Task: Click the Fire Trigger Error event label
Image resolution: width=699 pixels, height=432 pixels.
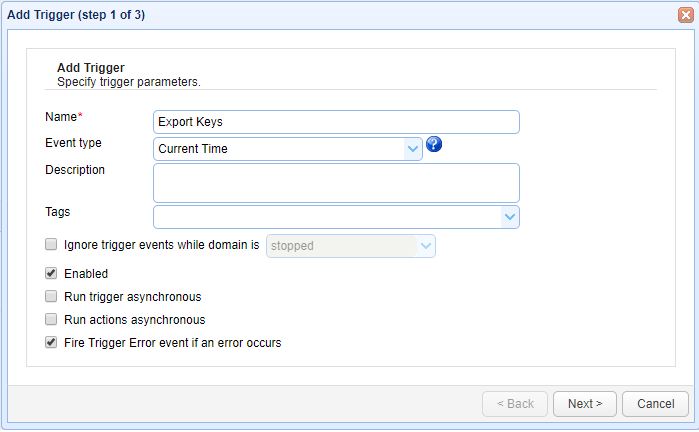Action: click(x=172, y=343)
